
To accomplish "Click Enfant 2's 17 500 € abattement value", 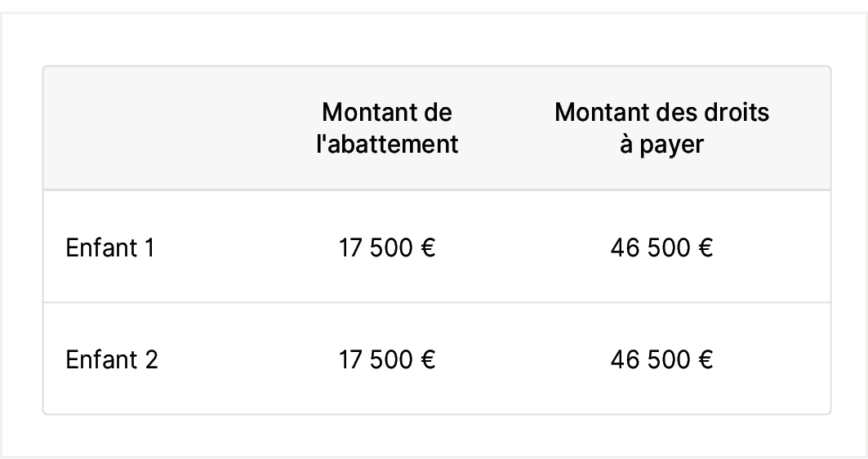I will 387,359.
